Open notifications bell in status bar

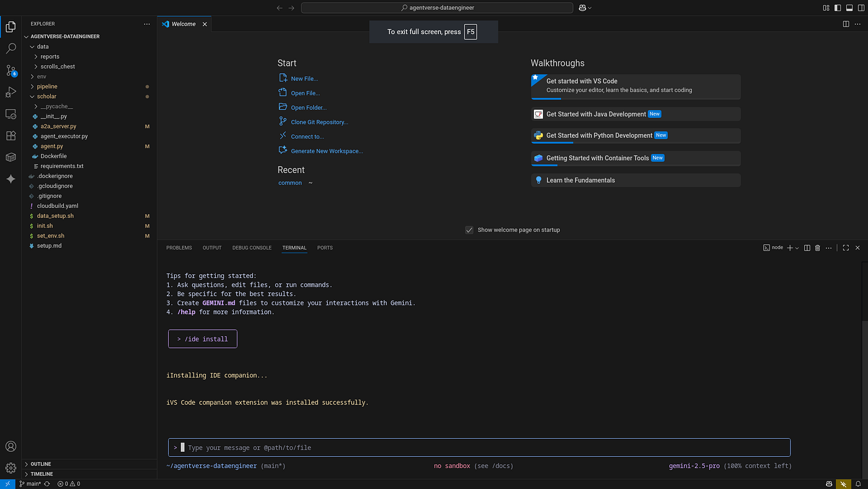pyautogui.click(x=859, y=484)
